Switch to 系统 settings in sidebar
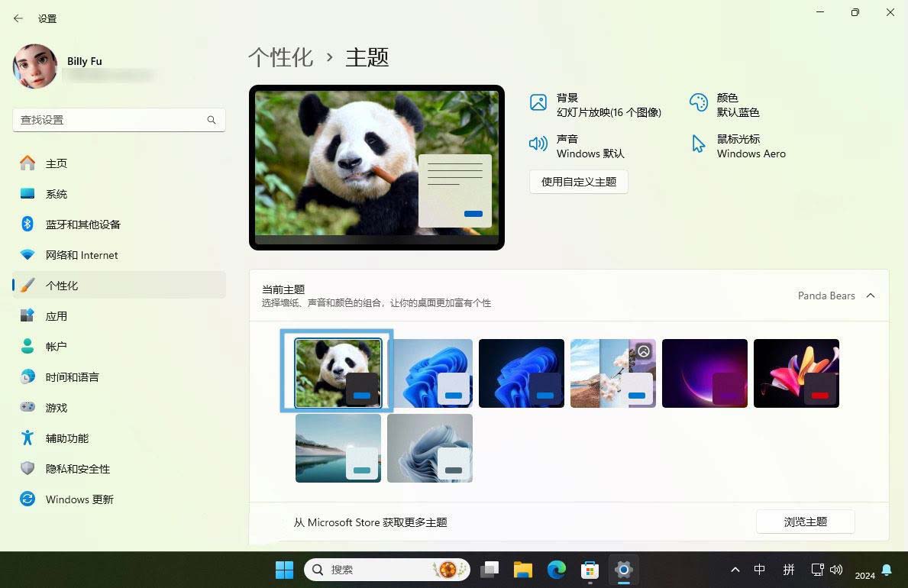The width and height of the screenshot is (908, 588). (57, 193)
